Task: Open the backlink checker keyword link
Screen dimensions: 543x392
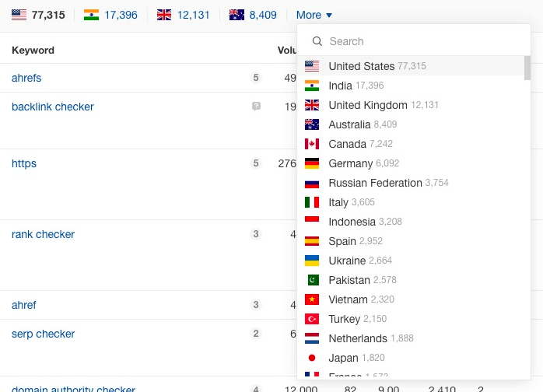Action: click(53, 107)
